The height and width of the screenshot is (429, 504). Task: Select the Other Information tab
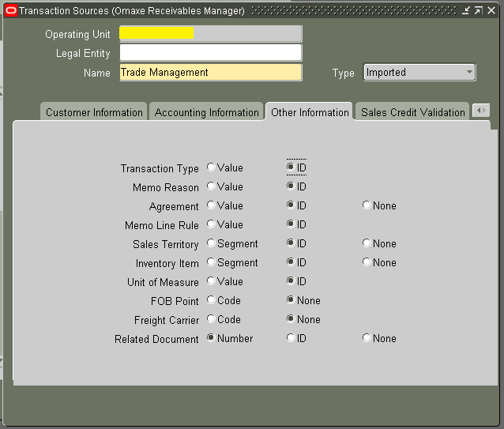310,112
